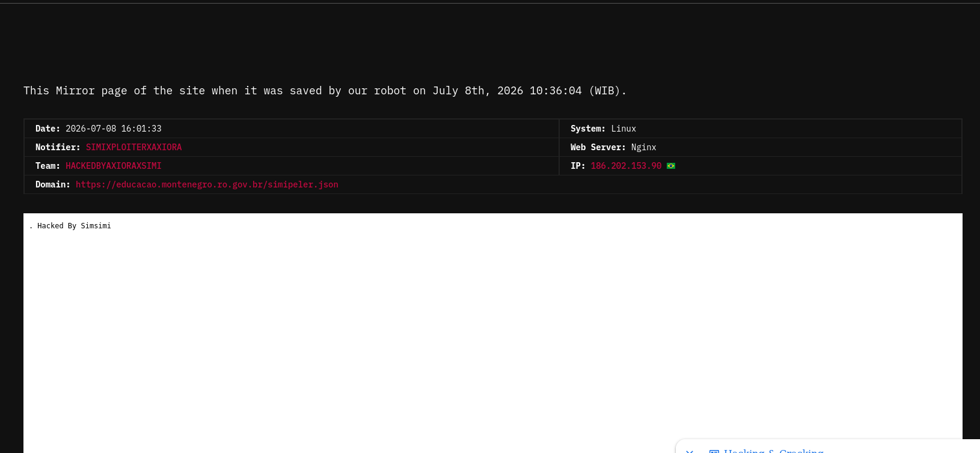
Task: Click the Web Server value Nginx
Action: click(x=643, y=147)
